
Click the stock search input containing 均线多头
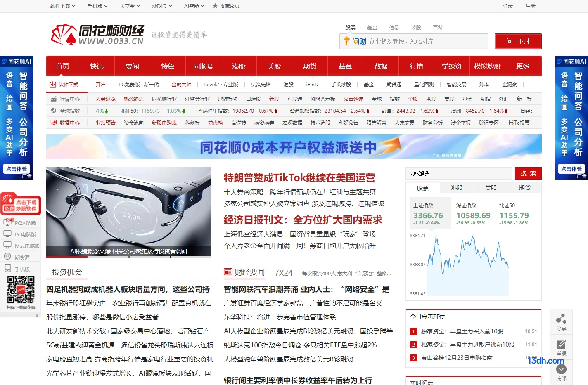459,173
